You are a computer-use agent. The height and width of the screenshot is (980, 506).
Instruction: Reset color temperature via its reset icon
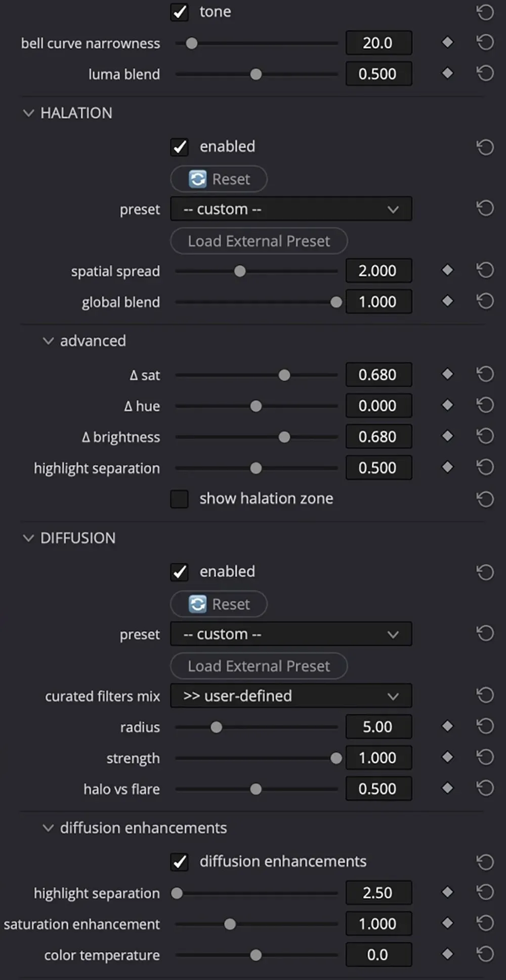tap(485, 955)
